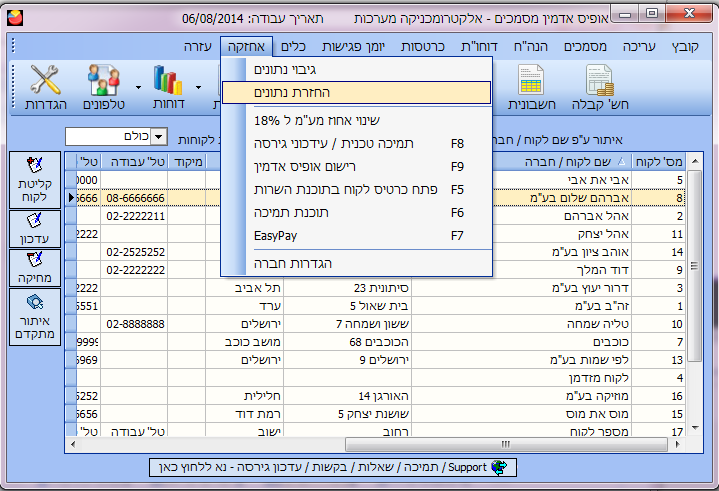Click phone cell 02-8888888
The image size is (719, 491).
pos(134,324)
